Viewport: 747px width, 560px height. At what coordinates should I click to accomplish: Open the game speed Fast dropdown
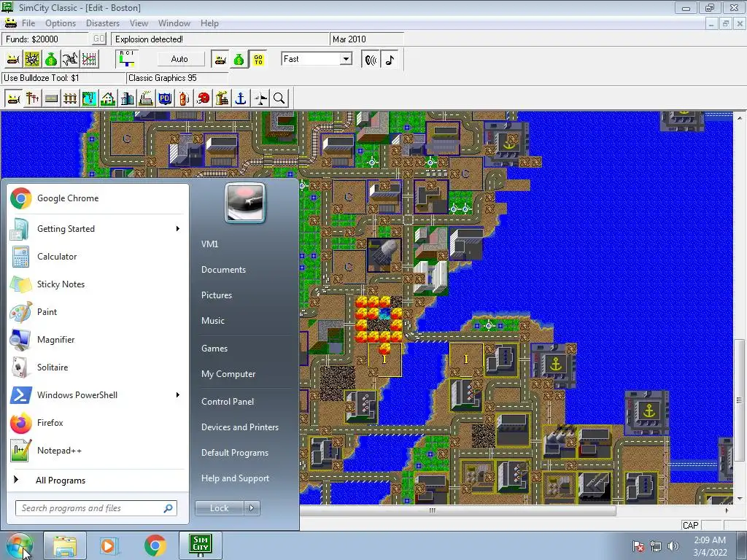point(347,59)
